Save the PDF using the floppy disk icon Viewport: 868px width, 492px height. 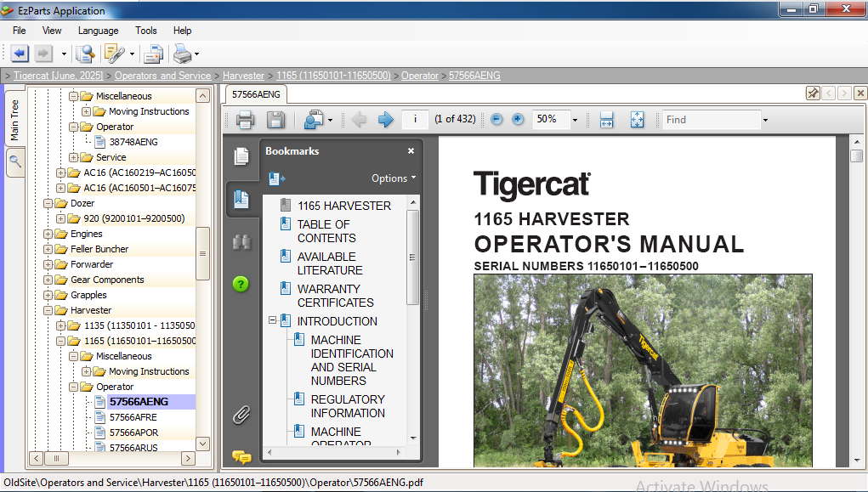click(275, 120)
